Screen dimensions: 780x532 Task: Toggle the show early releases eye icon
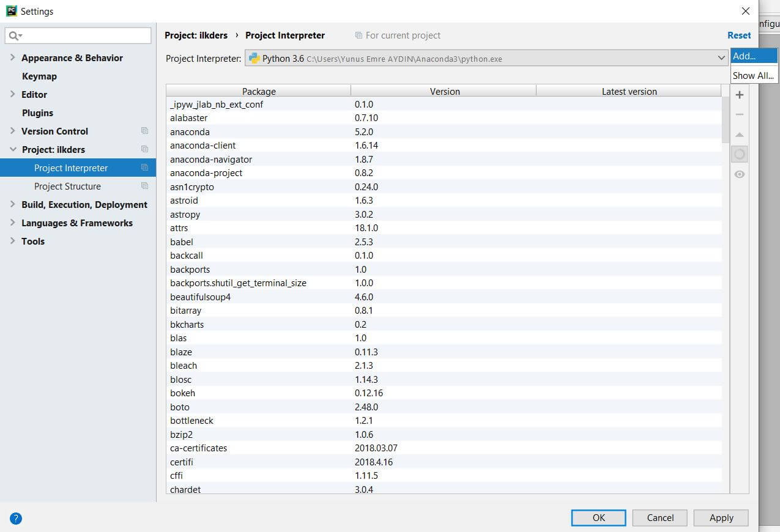coord(740,174)
